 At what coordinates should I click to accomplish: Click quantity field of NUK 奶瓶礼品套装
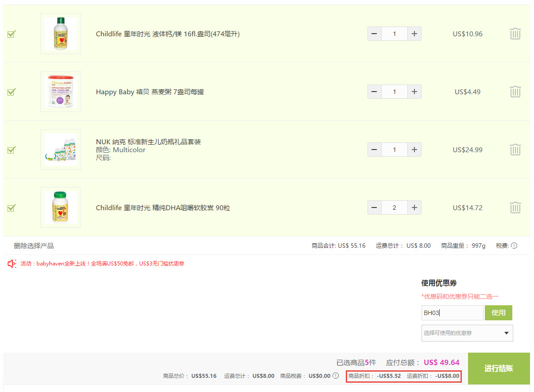click(395, 150)
